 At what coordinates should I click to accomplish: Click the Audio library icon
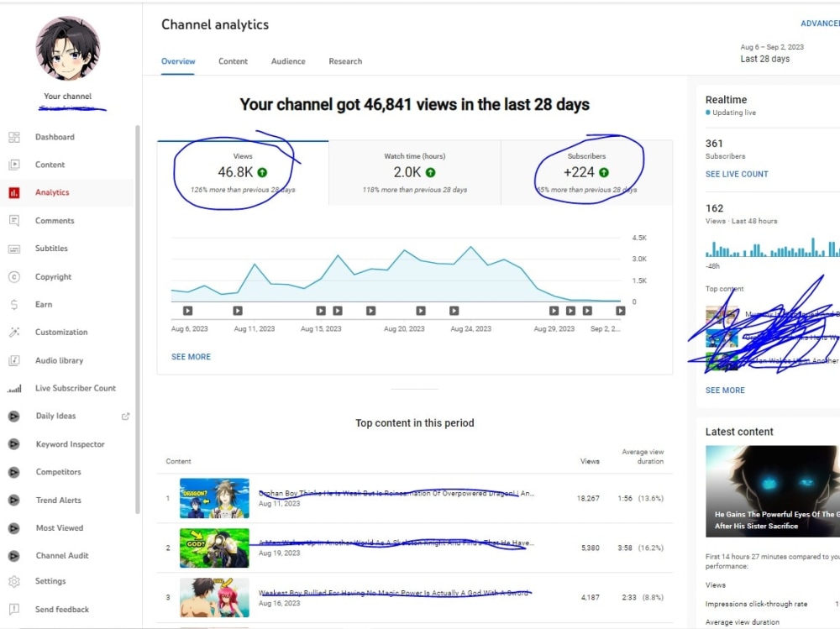point(14,360)
